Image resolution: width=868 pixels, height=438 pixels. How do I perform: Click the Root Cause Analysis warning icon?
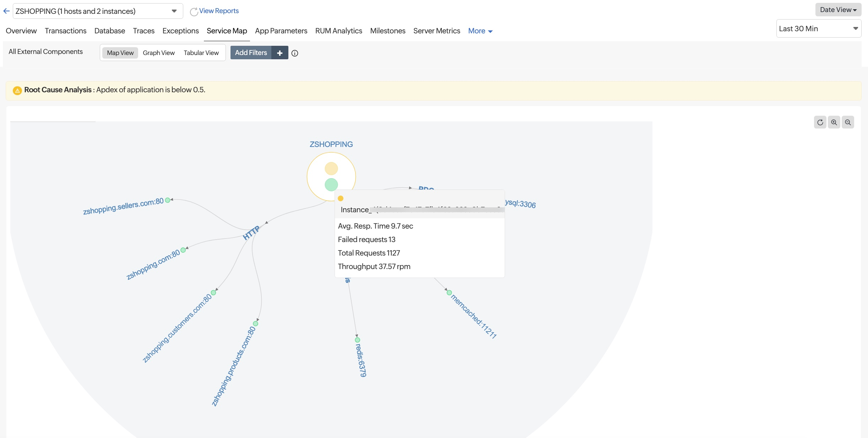[x=17, y=91]
